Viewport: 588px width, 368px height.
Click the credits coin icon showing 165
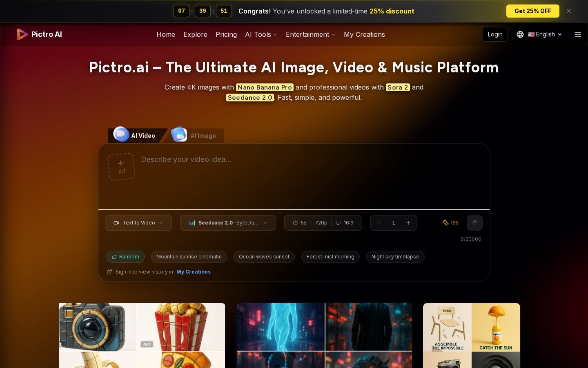(x=446, y=223)
